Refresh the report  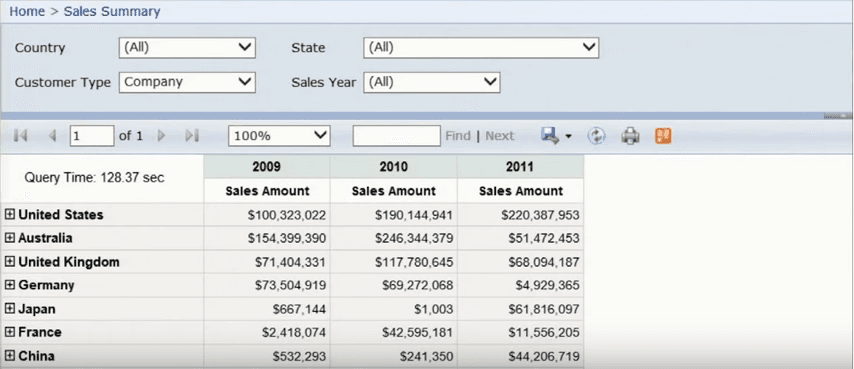click(x=596, y=136)
